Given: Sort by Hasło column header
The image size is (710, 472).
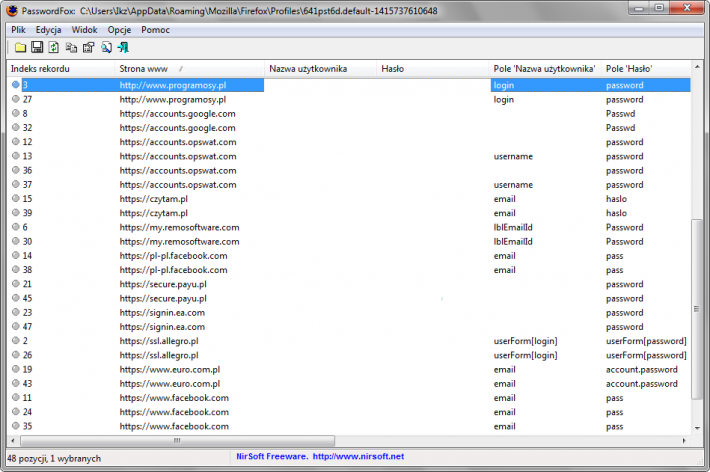Looking at the screenshot, I should tap(432, 69).
